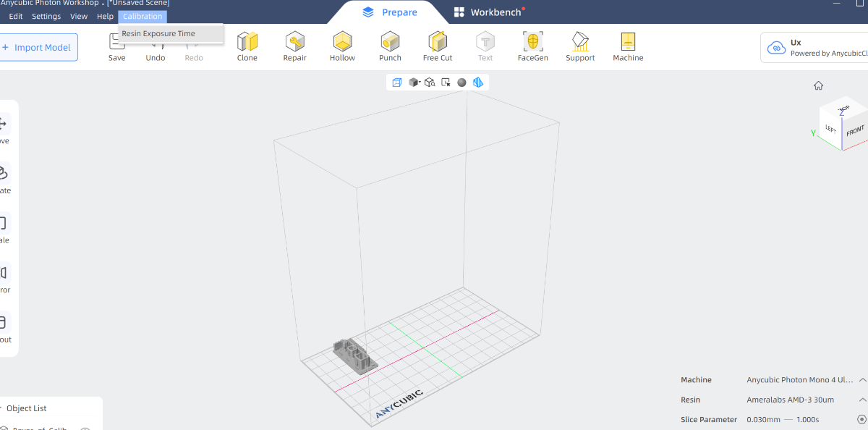This screenshot has height=430, width=868.
Task: Click the Ameralabs AMD-3 30um resin name
Action: pos(790,400)
